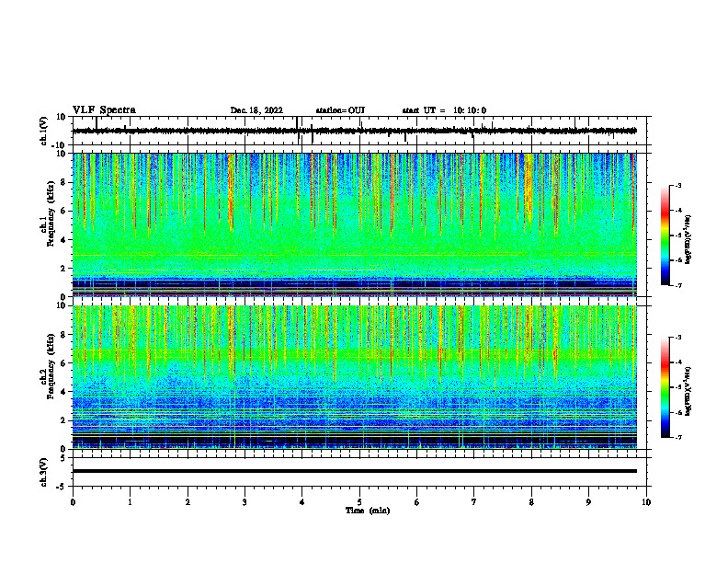
Task: Click the "Time (min)" x-axis label
Action: 368,511
